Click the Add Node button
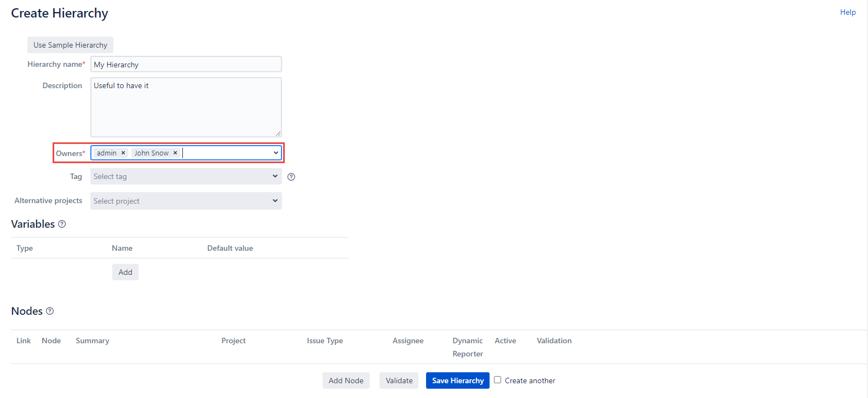Screen dimensions: 868x398 tap(346, 380)
